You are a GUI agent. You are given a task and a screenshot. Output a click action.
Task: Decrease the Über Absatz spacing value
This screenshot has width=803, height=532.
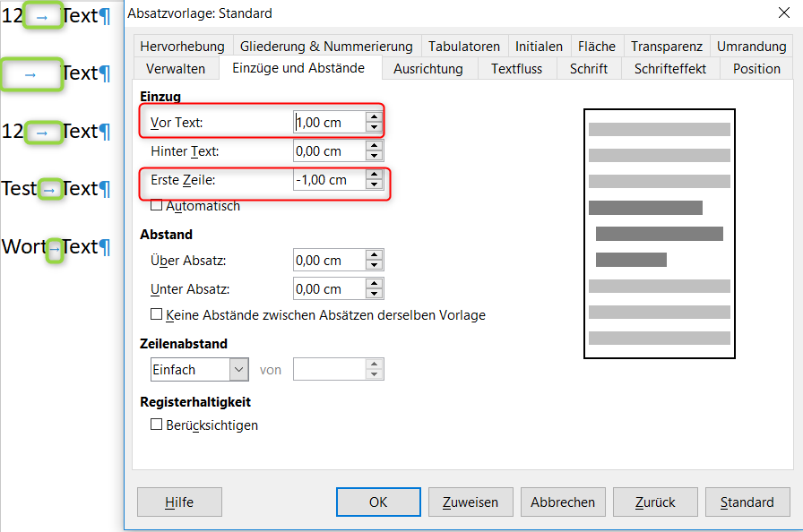tap(374, 266)
